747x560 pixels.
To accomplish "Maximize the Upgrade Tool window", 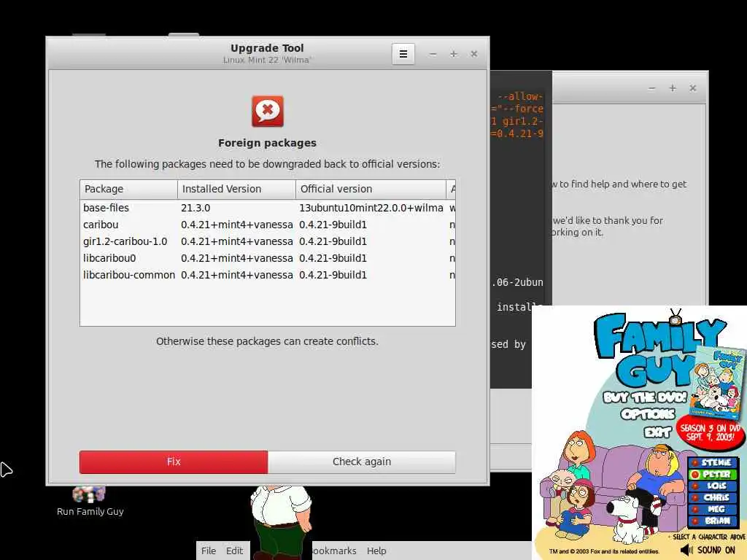I will [454, 54].
